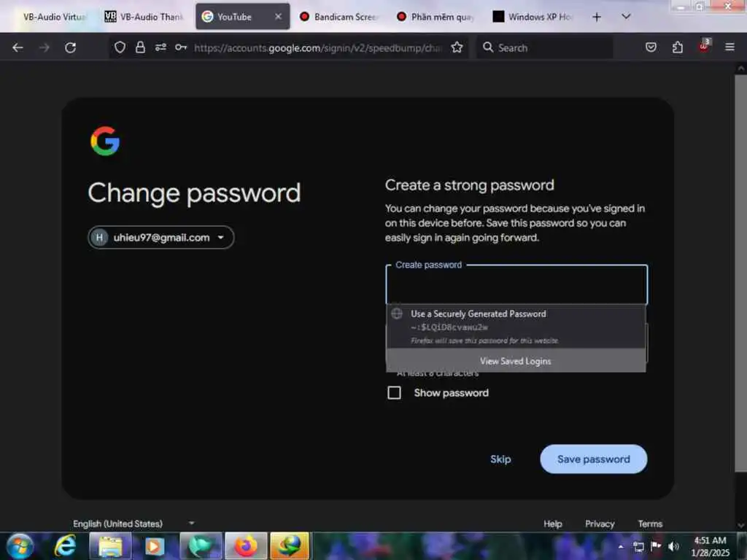Use the Securely Generated Password suggestion
Viewport: 747px width, 560px height.
516,327
